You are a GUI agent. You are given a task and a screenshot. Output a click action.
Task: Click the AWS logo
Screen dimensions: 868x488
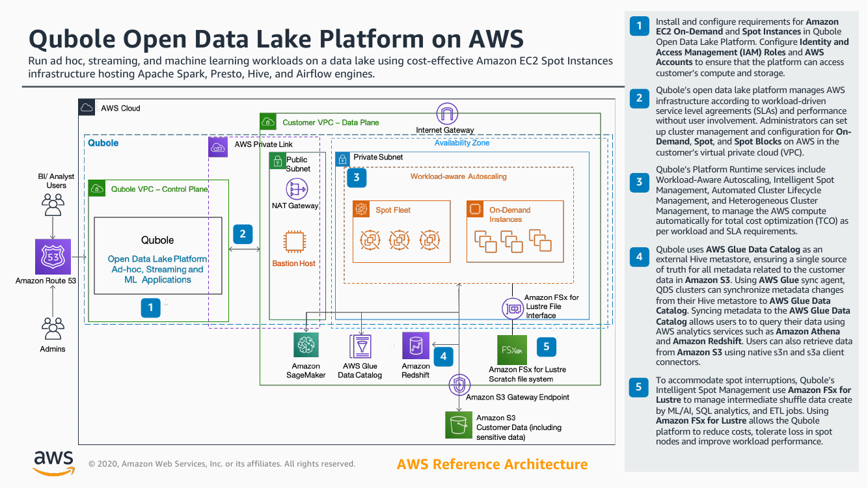pos(54,463)
